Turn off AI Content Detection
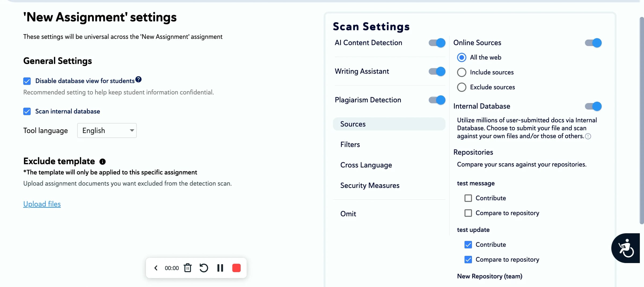The height and width of the screenshot is (287, 644). [x=437, y=43]
